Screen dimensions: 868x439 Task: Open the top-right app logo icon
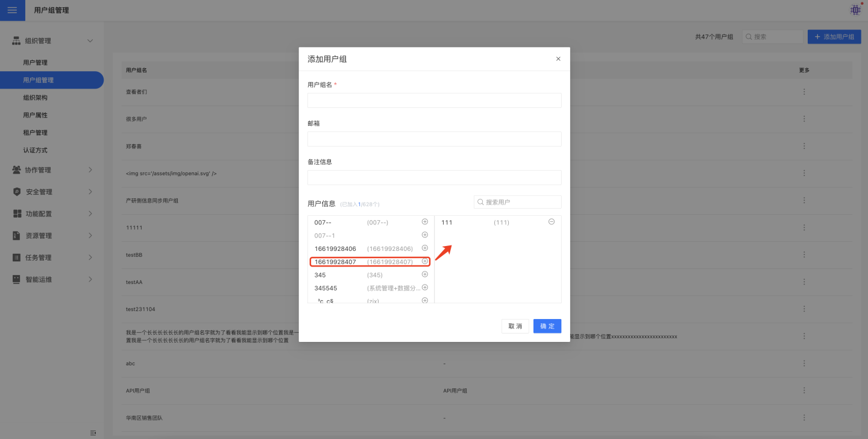[x=855, y=10]
